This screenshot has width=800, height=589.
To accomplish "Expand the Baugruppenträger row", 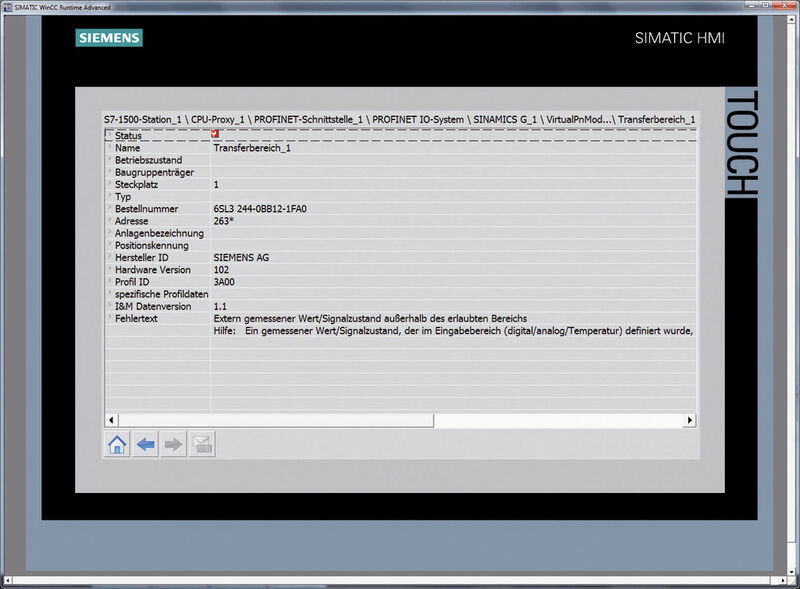I will [109, 171].
